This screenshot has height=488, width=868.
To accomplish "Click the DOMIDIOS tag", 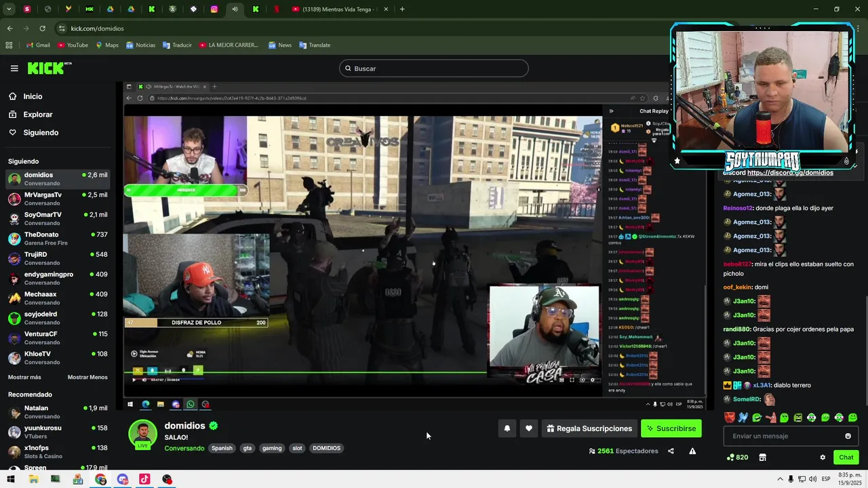I will (x=326, y=449).
